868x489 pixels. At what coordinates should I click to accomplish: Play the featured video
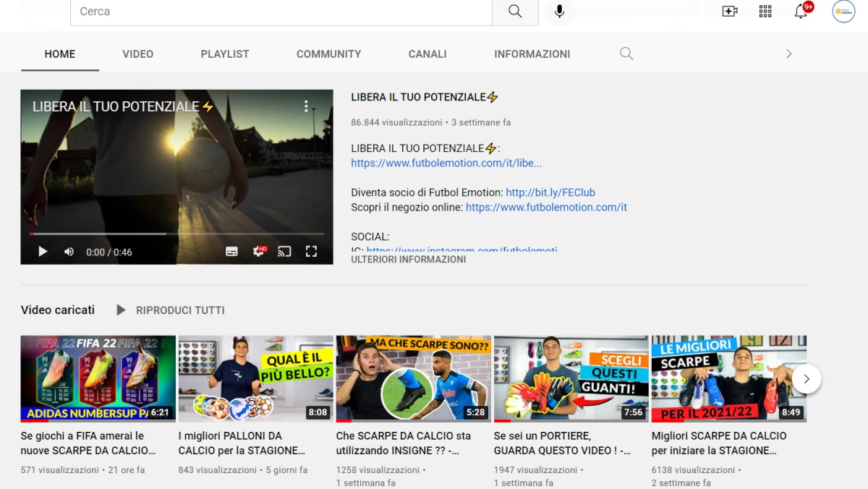click(x=43, y=252)
